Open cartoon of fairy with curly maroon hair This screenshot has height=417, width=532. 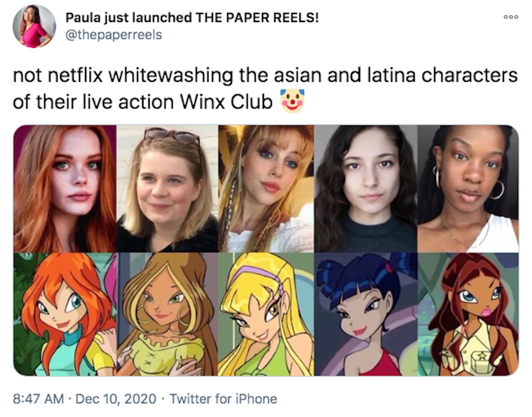(468, 314)
